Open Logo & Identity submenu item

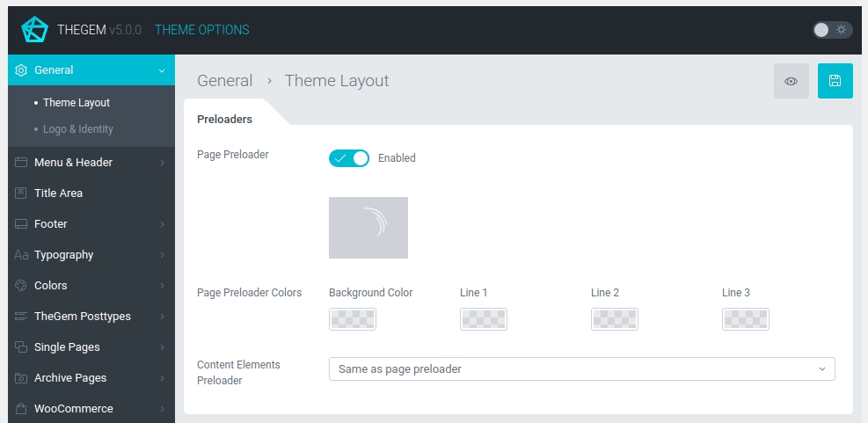pyautogui.click(x=78, y=129)
